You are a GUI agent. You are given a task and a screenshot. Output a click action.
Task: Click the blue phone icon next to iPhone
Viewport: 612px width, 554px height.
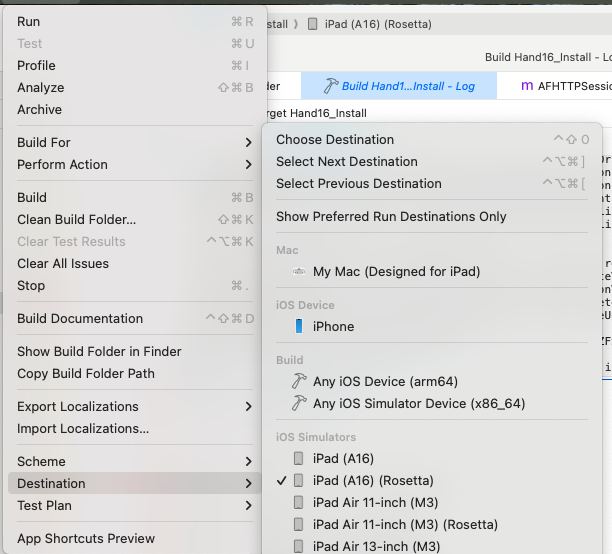point(299,326)
